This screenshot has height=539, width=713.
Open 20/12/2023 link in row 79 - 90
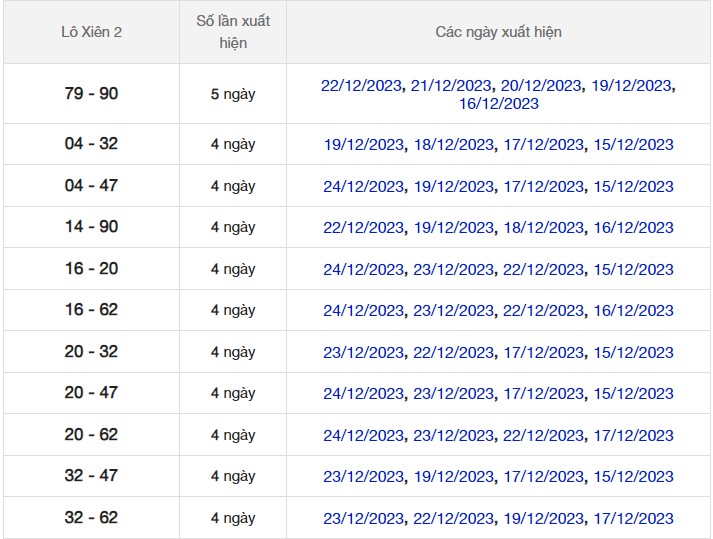pyautogui.click(x=541, y=86)
